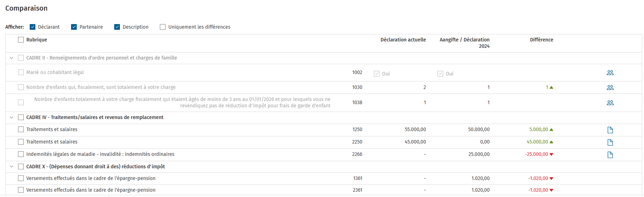Open people icon for row 1002
Viewport: 644px width, 197px height.
click(610, 73)
